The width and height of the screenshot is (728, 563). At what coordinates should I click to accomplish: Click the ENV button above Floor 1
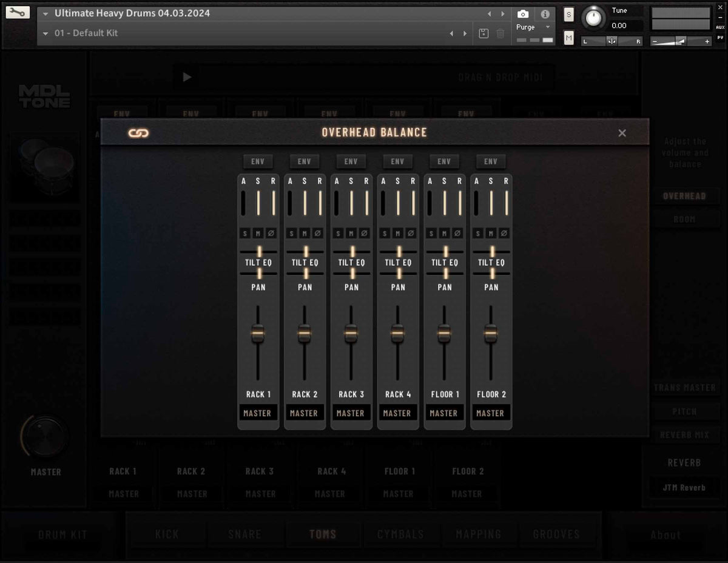[444, 161]
